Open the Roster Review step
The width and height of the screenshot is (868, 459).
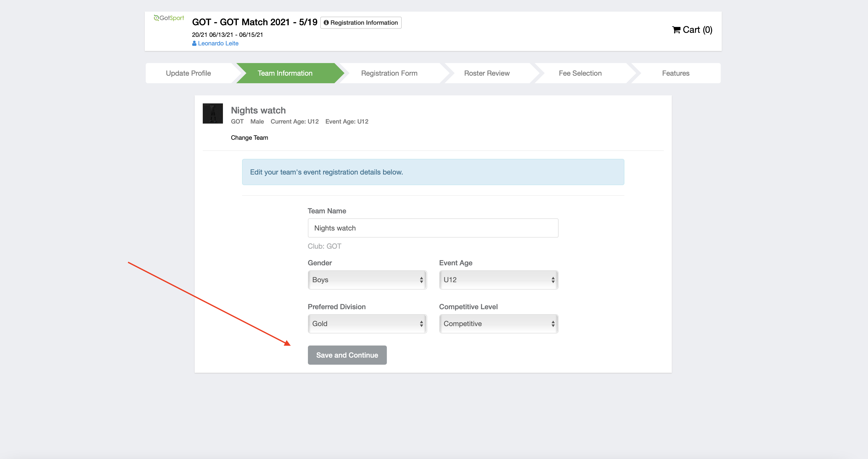pos(486,73)
